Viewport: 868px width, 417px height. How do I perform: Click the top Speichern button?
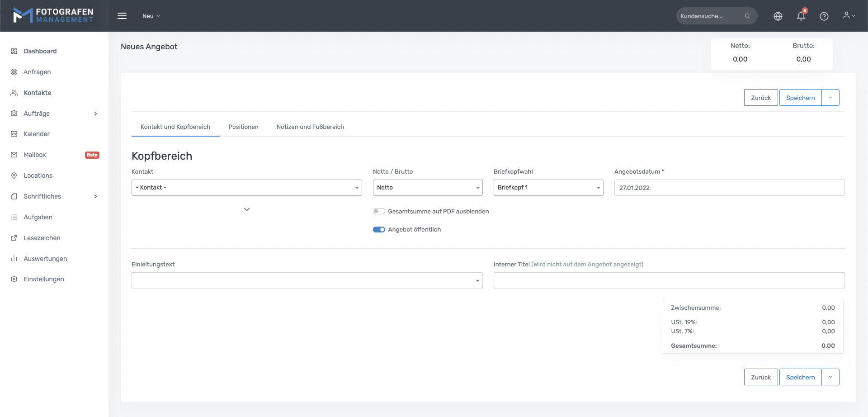(x=800, y=98)
